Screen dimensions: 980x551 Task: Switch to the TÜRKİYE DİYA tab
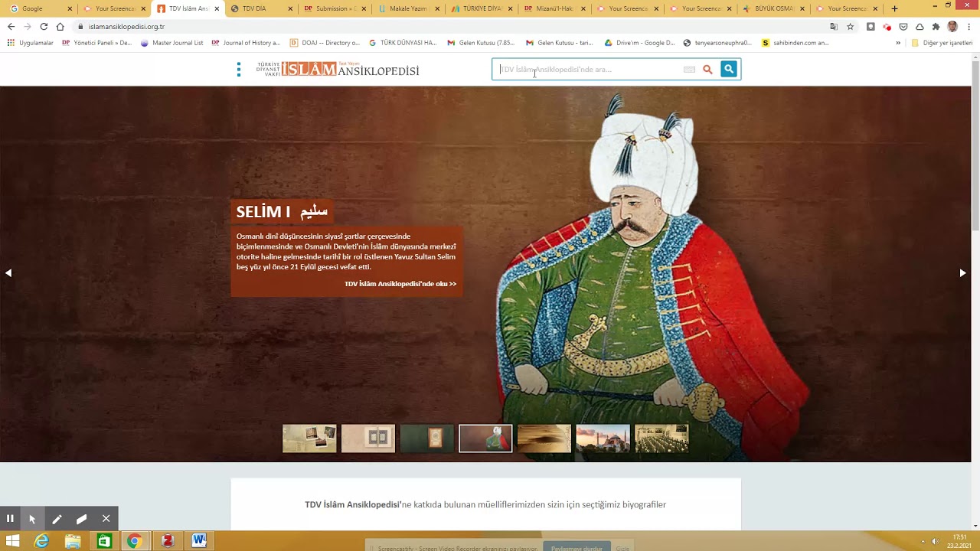482,9
